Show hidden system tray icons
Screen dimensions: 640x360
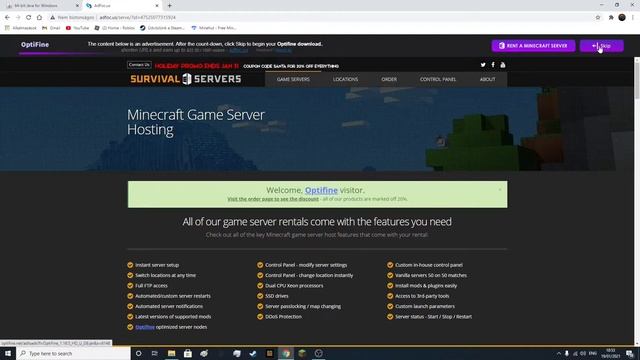pyautogui.click(x=558, y=353)
